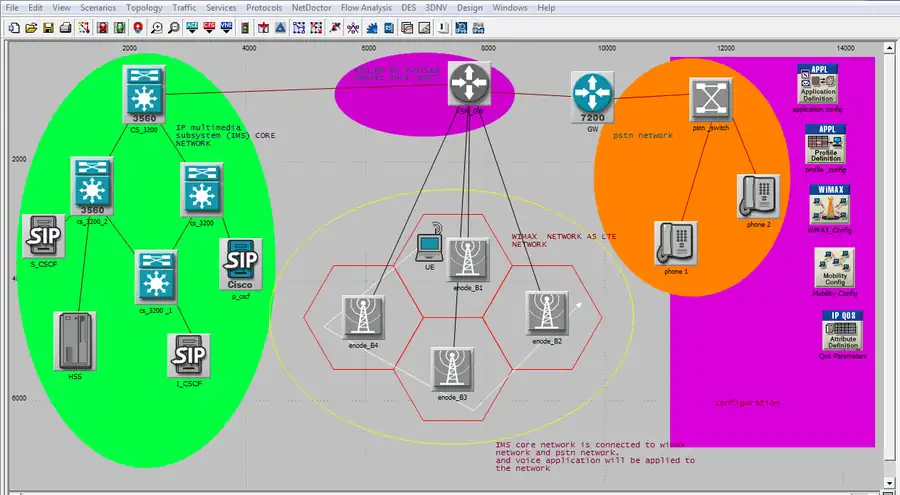Viewport: 900px width, 495px height.
Task: Open the File menu
Action: tap(11, 7)
